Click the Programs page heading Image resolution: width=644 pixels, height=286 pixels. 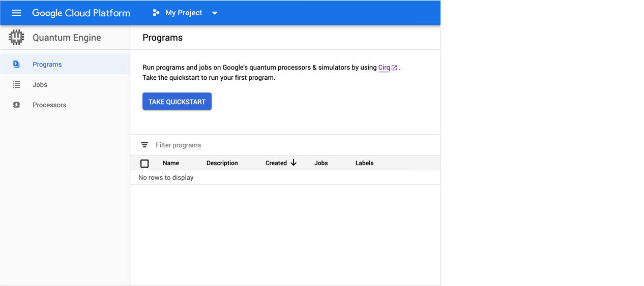[x=162, y=38]
